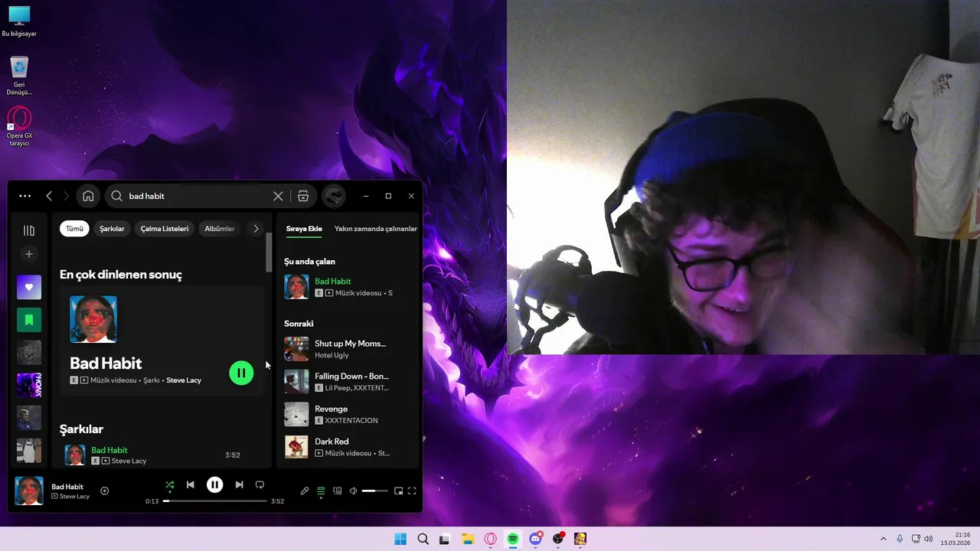Show more filter chips with arrow
980x551 pixels.
coord(256,229)
